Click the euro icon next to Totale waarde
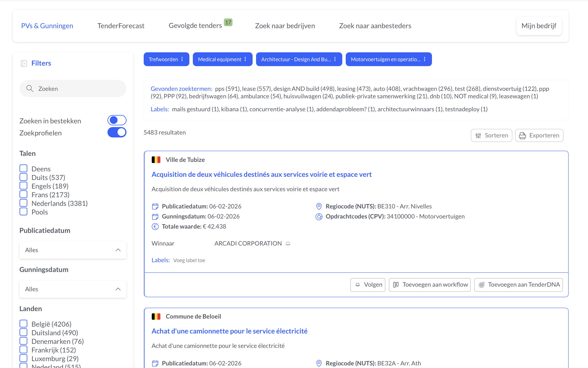This screenshot has width=588, height=368. pos(155,226)
